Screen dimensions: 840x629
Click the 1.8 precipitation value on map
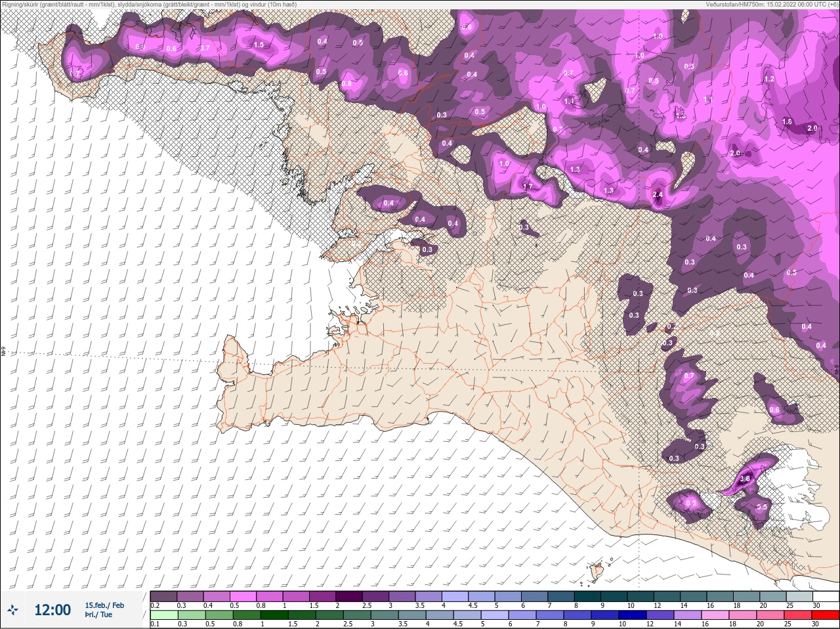pos(787,122)
